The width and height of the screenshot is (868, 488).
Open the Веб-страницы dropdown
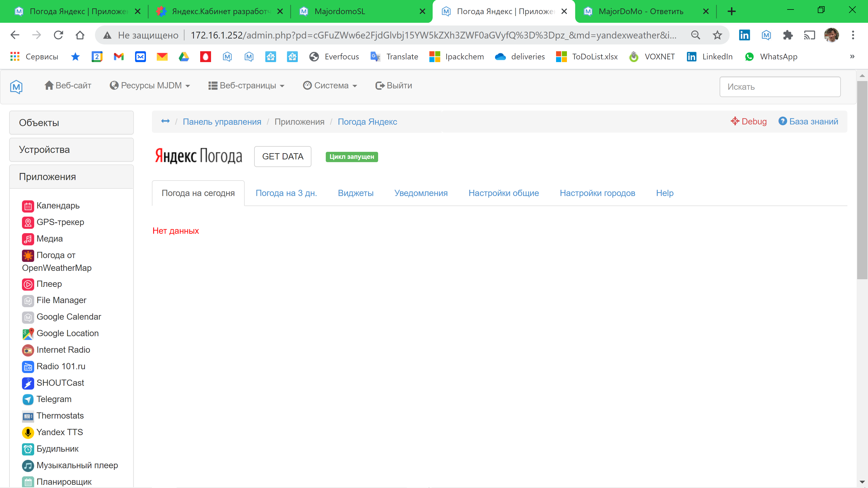click(x=247, y=85)
